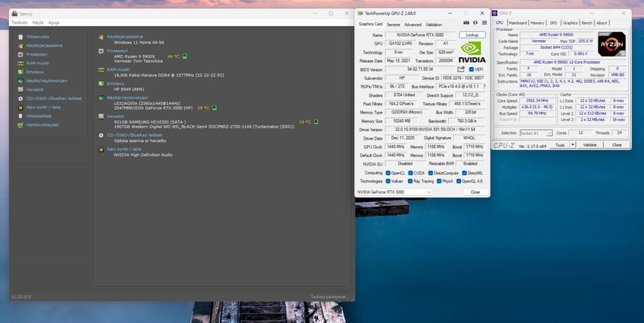The height and width of the screenshot is (323, 644).
Task: Toggle the Ray Tracing checkbox in GPU-Z
Action: pos(411,181)
